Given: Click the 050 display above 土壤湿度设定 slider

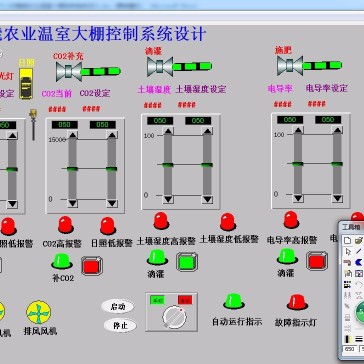Looking at the screenshot, I should [x=198, y=121].
